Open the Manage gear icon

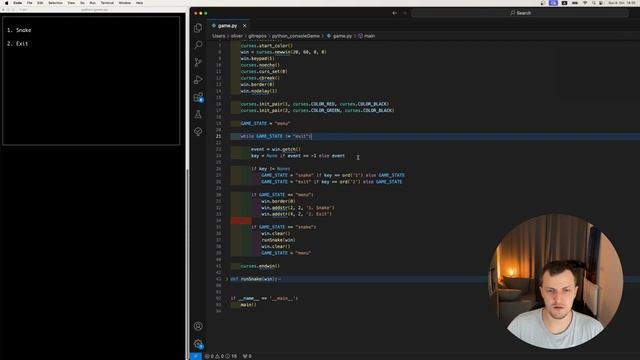[198, 344]
